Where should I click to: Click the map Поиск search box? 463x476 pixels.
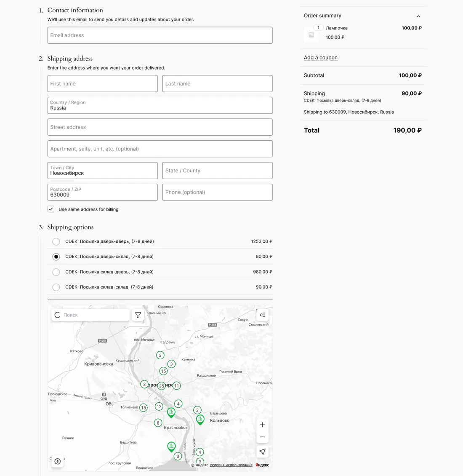pos(90,315)
